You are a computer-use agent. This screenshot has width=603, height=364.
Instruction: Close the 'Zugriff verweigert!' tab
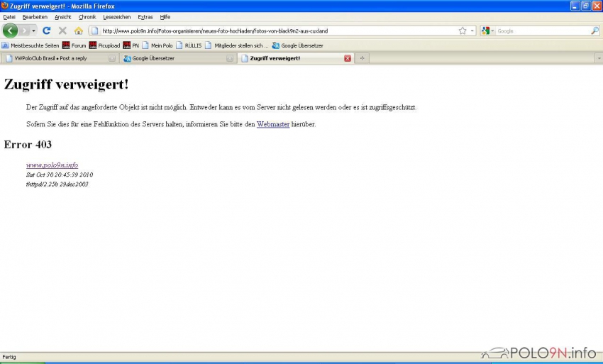click(348, 58)
